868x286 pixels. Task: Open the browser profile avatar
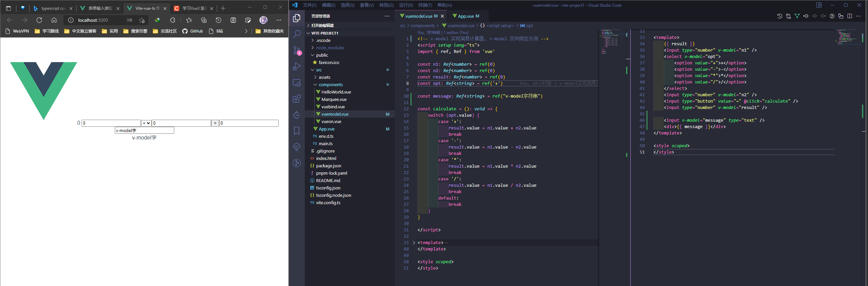coord(263,20)
